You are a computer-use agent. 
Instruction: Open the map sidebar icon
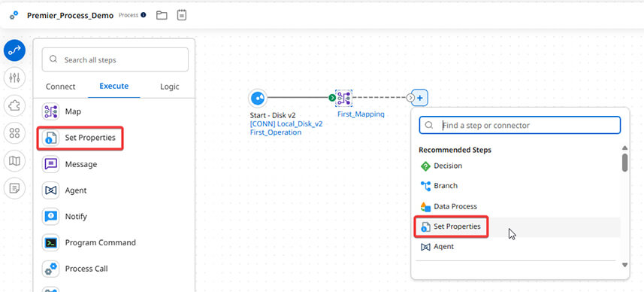tap(15, 161)
